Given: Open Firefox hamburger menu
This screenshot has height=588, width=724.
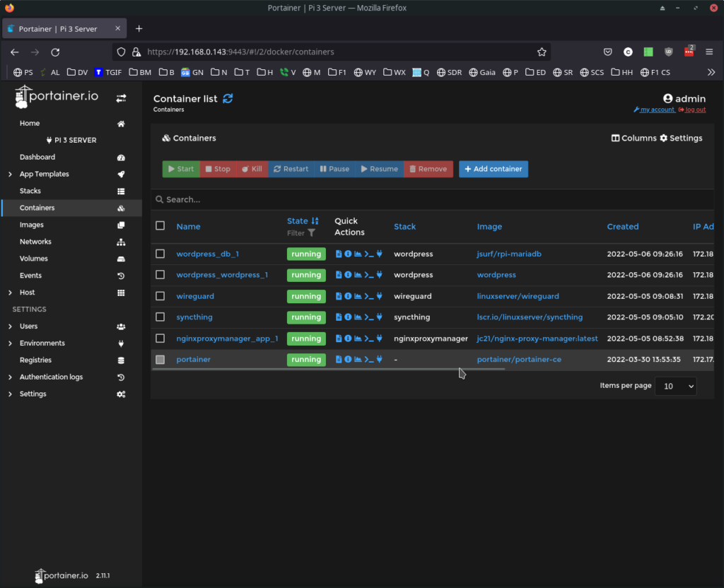Looking at the screenshot, I should click(709, 52).
